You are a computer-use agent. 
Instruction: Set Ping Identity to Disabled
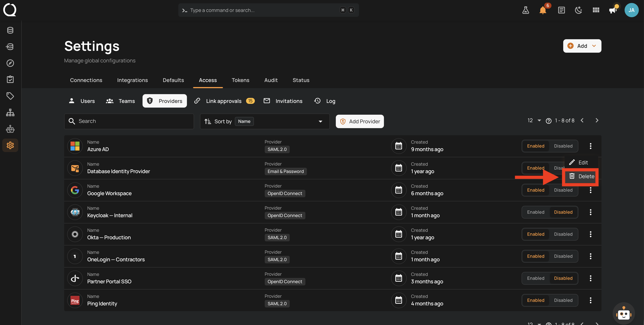click(x=563, y=300)
